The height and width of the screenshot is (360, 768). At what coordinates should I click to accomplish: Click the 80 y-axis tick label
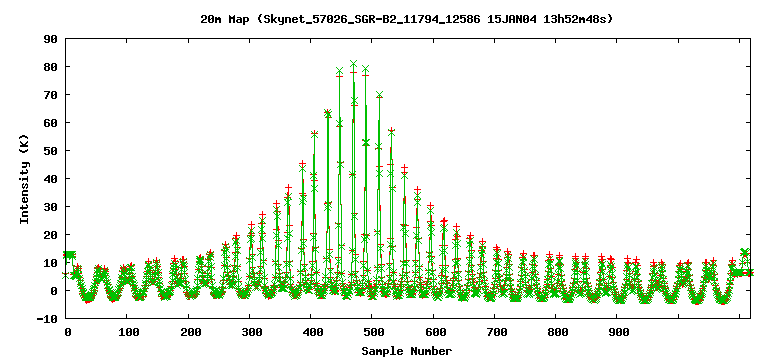pyautogui.click(x=52, y=67)
